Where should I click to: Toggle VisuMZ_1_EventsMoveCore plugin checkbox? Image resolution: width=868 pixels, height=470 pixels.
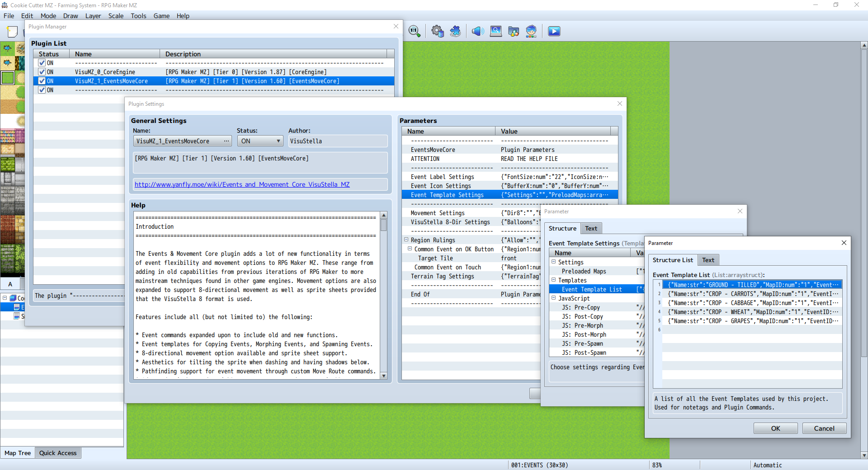[42, 81]
